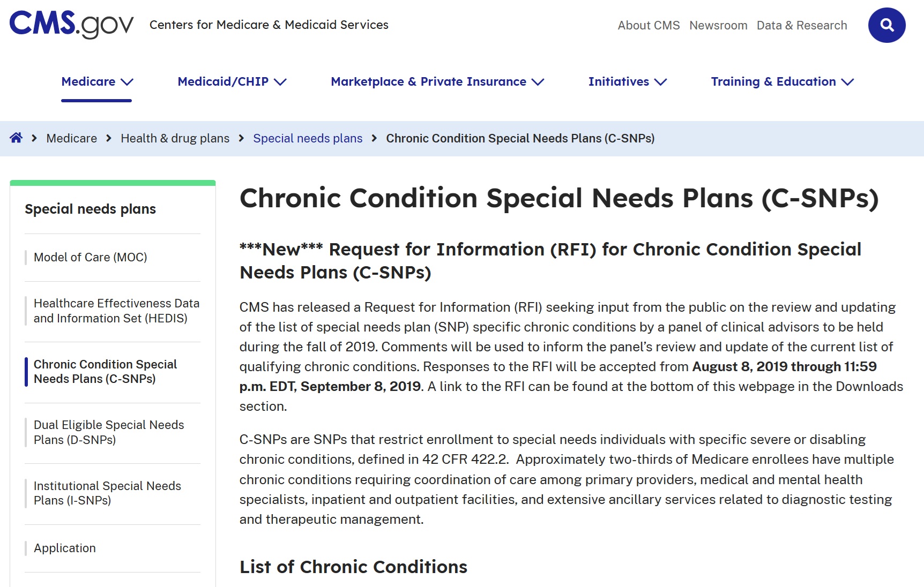
Task: Click the home icon in breadcrumb
Action: 16,138
